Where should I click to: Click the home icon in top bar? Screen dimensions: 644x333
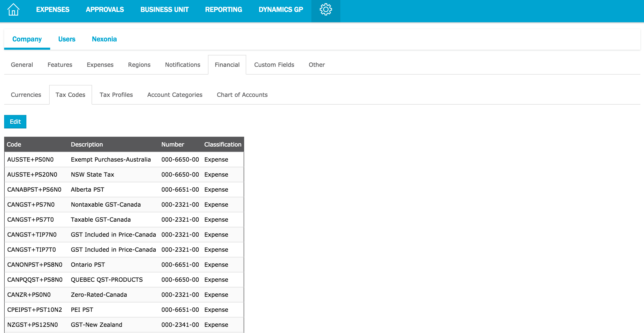point(13,10)
